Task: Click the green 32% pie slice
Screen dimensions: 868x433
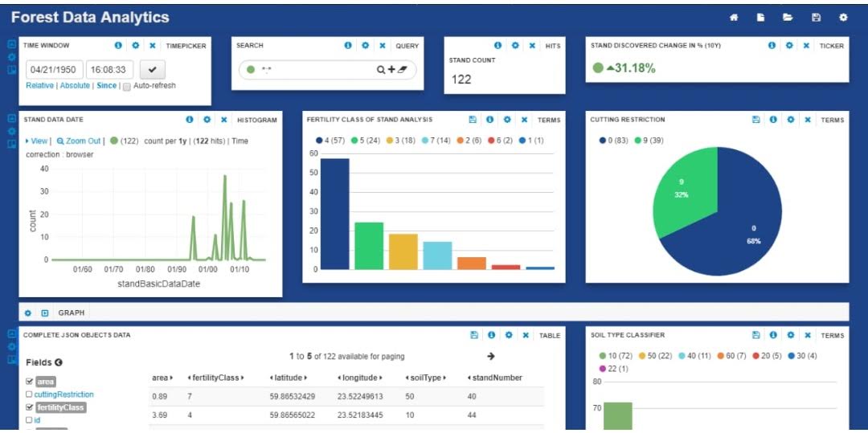Action: tap(684, 194)
